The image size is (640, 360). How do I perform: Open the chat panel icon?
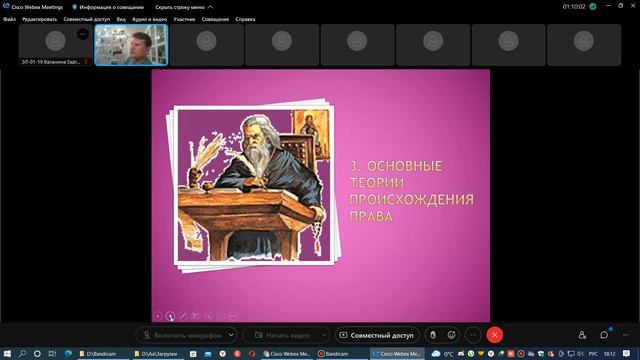[x=604, y=335]
